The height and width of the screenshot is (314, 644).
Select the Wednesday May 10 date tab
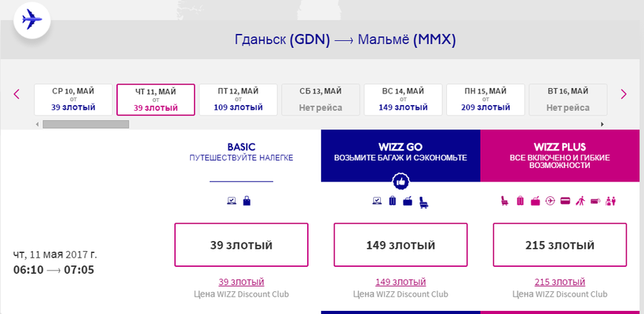[x=73, y=99]
